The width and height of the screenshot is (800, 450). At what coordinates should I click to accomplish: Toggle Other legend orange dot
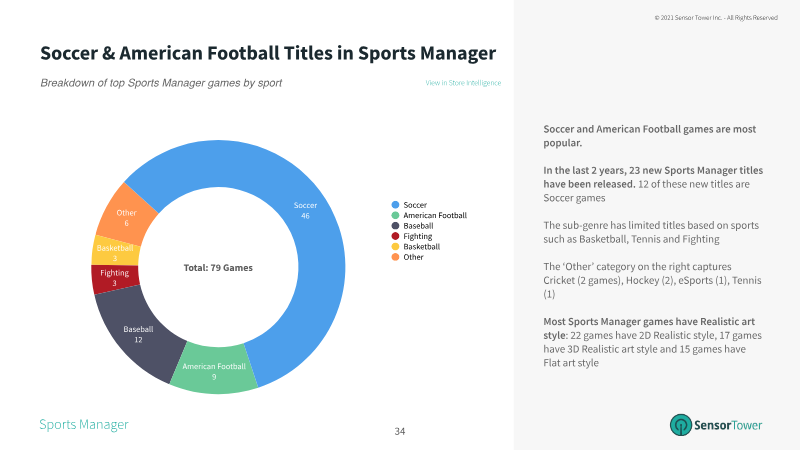point(395,257)
